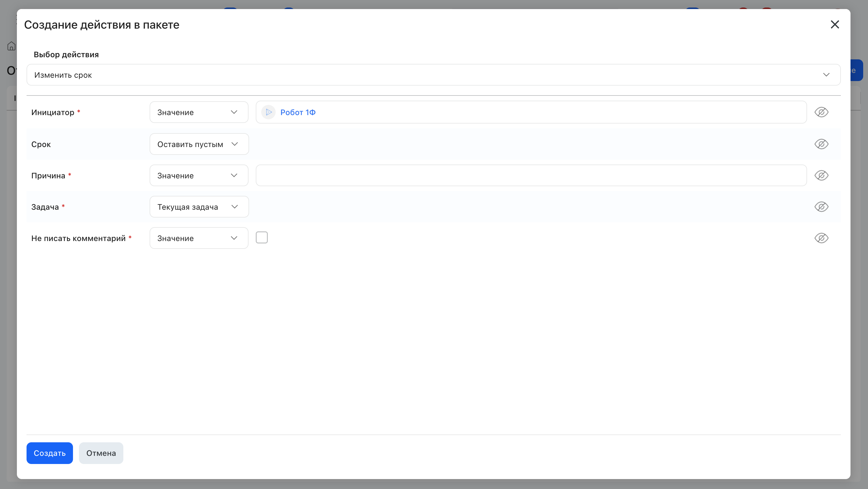Toggle visibility eye for Не писать комментарий row
Viewport: 868px width, 489px height.
click(x=821, y=238)
